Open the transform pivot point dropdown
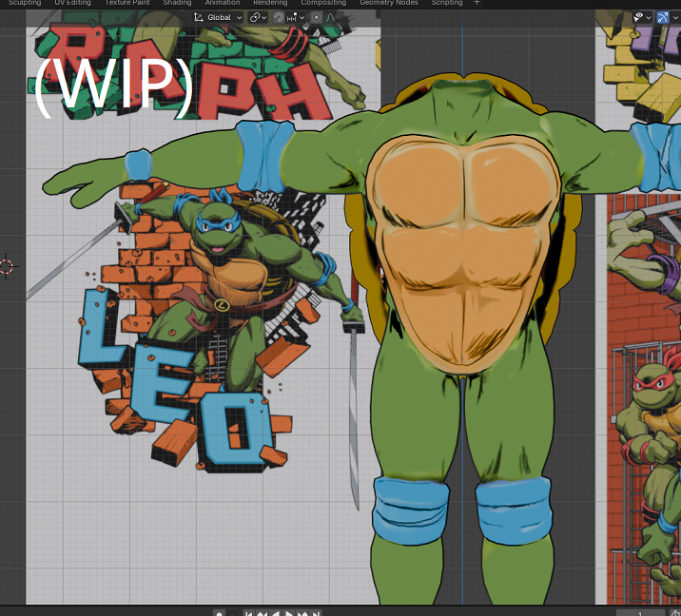The image size is (681, 616). (258, 17)
